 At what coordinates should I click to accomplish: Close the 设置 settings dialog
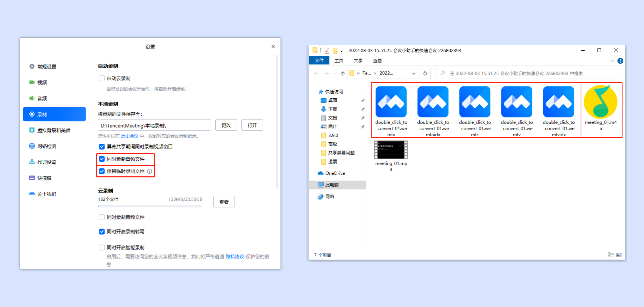point(273,46)
